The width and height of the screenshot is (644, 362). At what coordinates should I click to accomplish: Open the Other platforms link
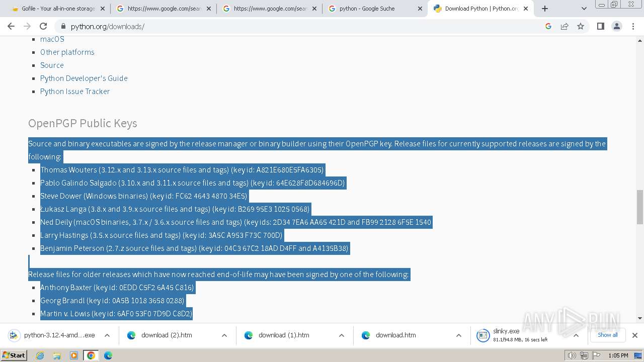point(67,52)
